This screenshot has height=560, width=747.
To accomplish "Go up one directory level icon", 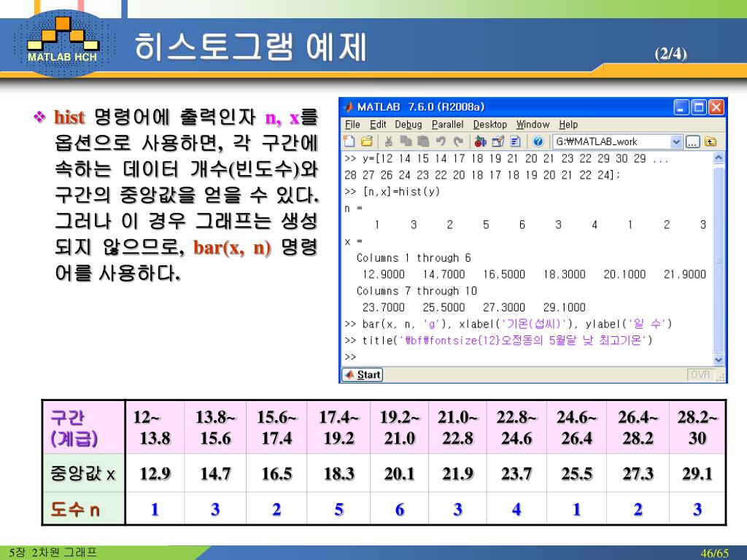I will tap(711, 142).
